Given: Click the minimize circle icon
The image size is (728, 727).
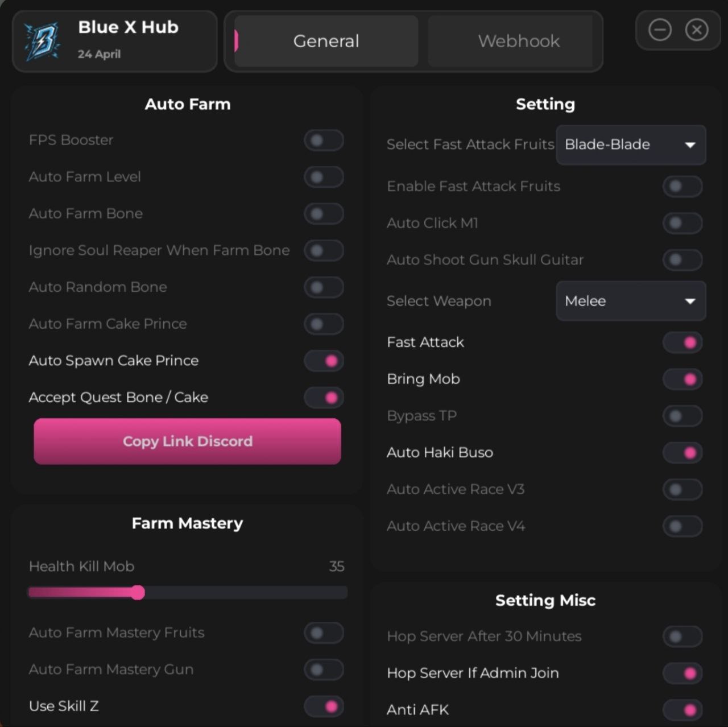Looking at the screenshot, I should pyautogui.click(x=660, y=30).
